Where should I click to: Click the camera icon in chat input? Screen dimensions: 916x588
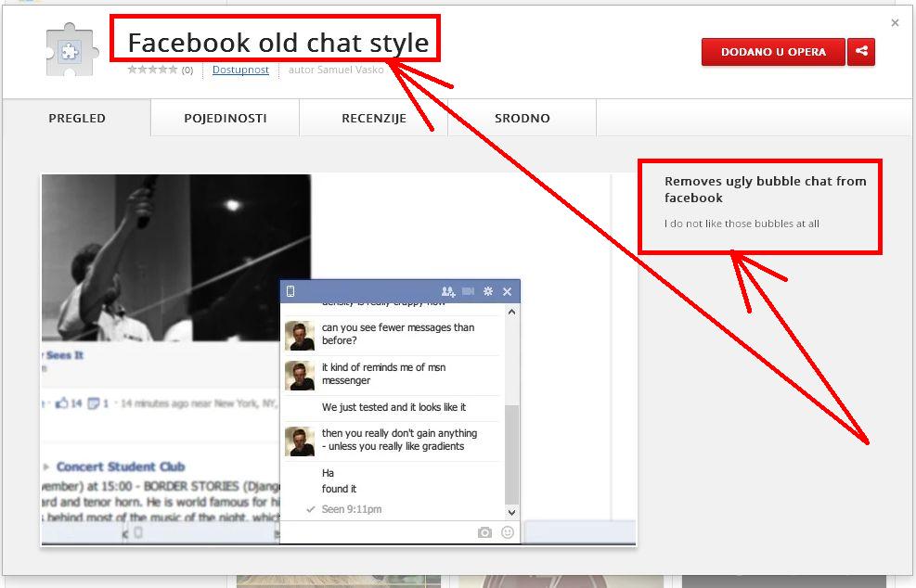(484, 532)
